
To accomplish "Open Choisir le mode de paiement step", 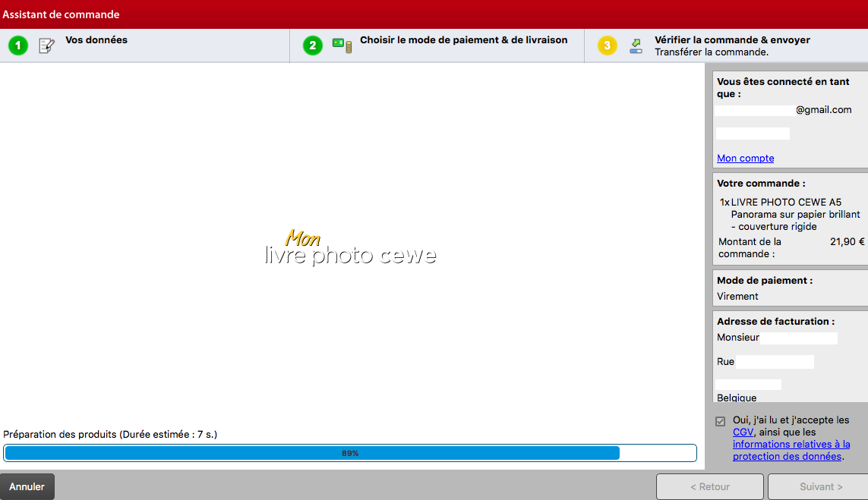I will pos(463,39).
